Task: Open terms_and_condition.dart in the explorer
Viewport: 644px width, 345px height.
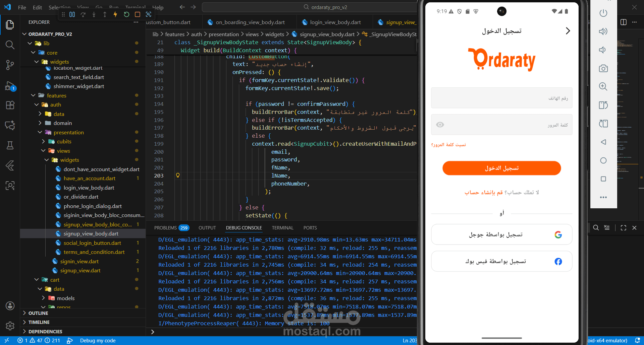Action: (x=94, y=252)
